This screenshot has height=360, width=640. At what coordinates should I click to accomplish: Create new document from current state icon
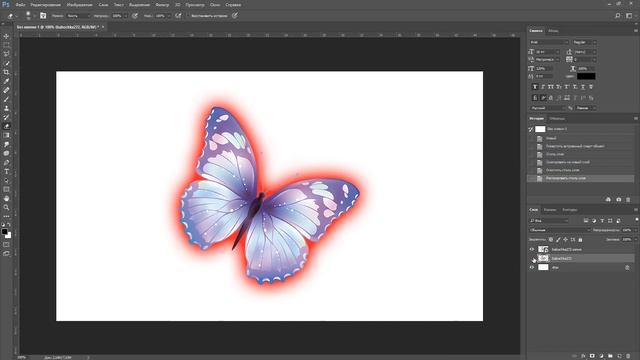[x=608, y=200]
